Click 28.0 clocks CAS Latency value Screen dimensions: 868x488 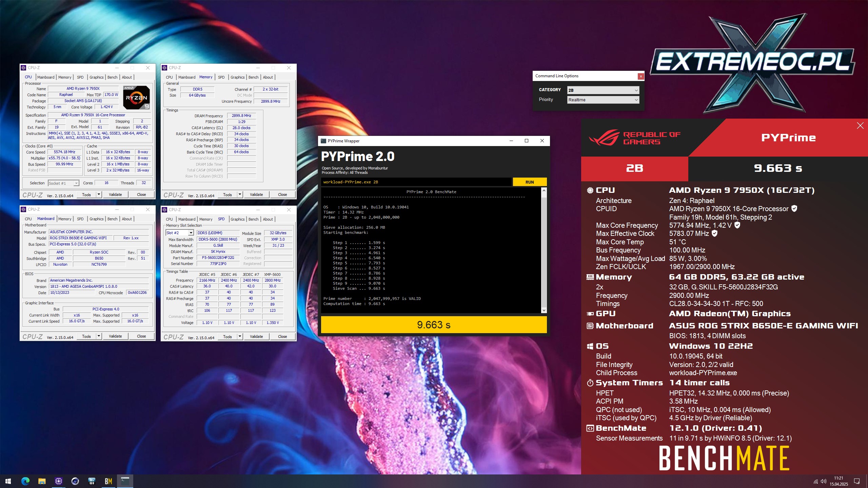click(241, 128)
